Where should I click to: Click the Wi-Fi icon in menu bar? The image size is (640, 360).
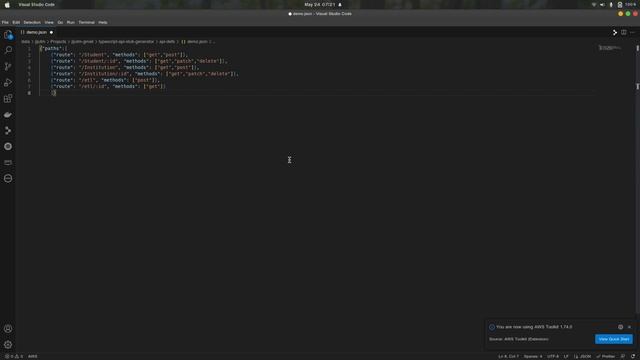click(593, 4)
